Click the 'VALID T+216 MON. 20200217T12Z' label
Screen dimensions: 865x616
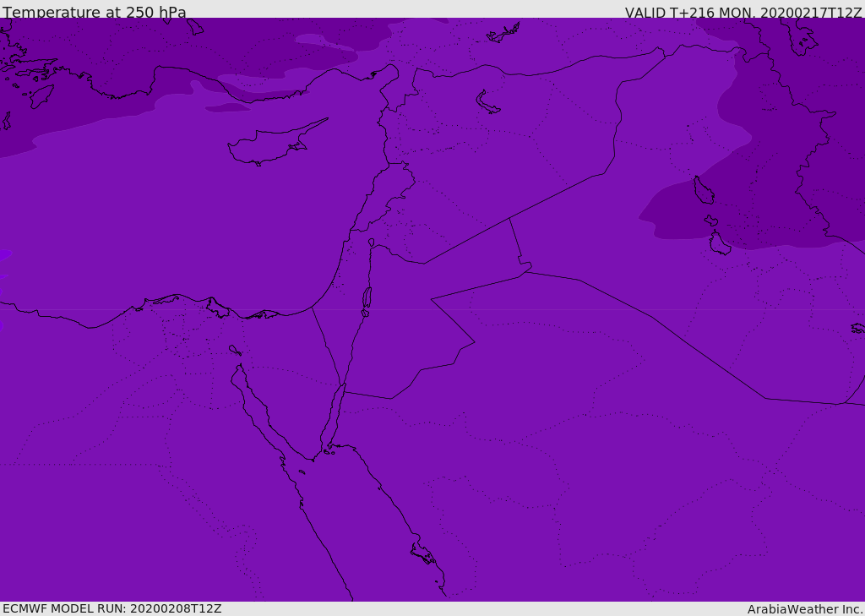click(743, 12)
